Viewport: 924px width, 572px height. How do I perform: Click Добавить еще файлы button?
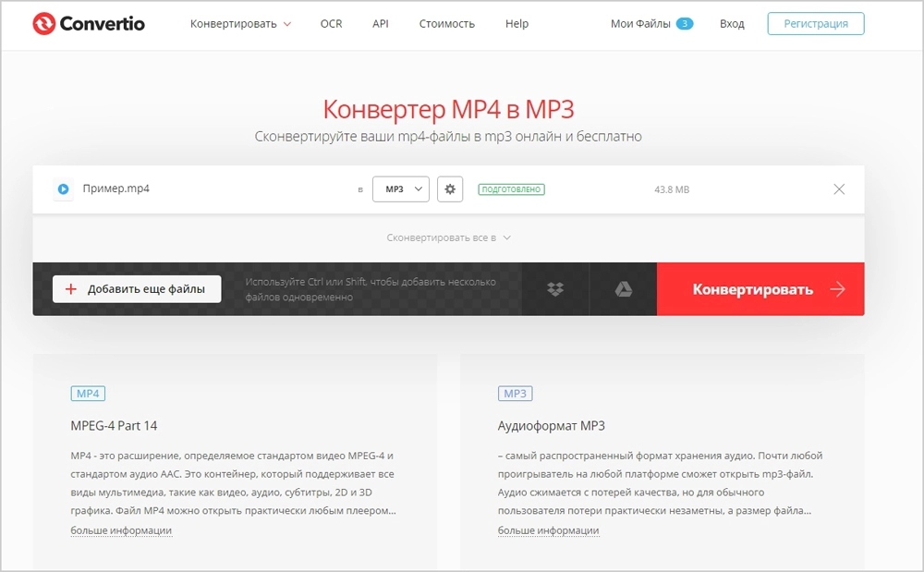click(137, 289)
